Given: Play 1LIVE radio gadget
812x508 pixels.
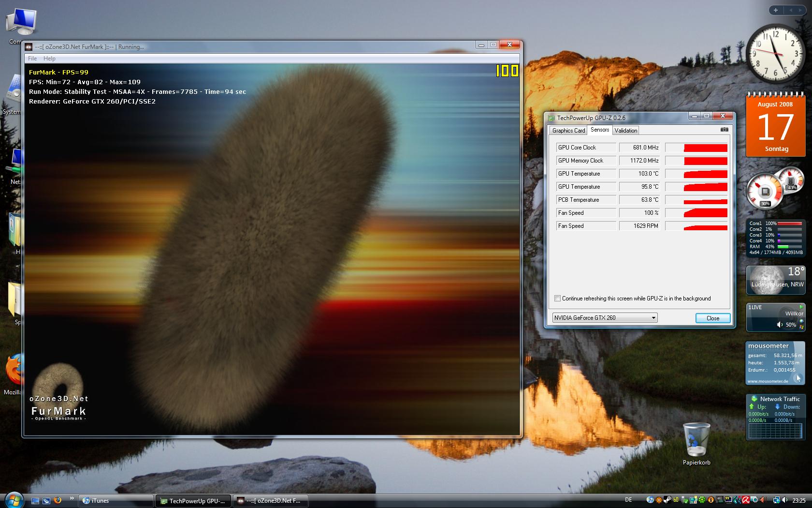Looking at the screenshot, I should (x=801, y=307).
